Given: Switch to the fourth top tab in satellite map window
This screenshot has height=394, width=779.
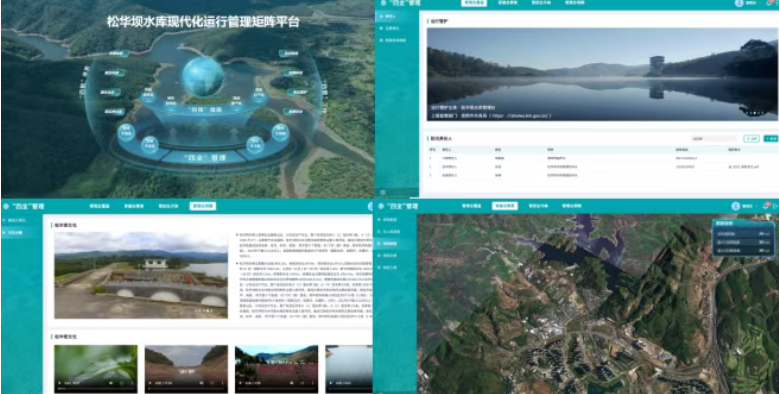Looking at the screenshot, I should [x=572, y=206].
